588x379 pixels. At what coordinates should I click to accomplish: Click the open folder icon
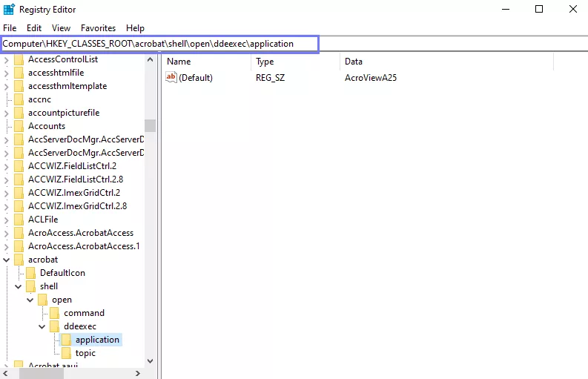tap(43, 300)
